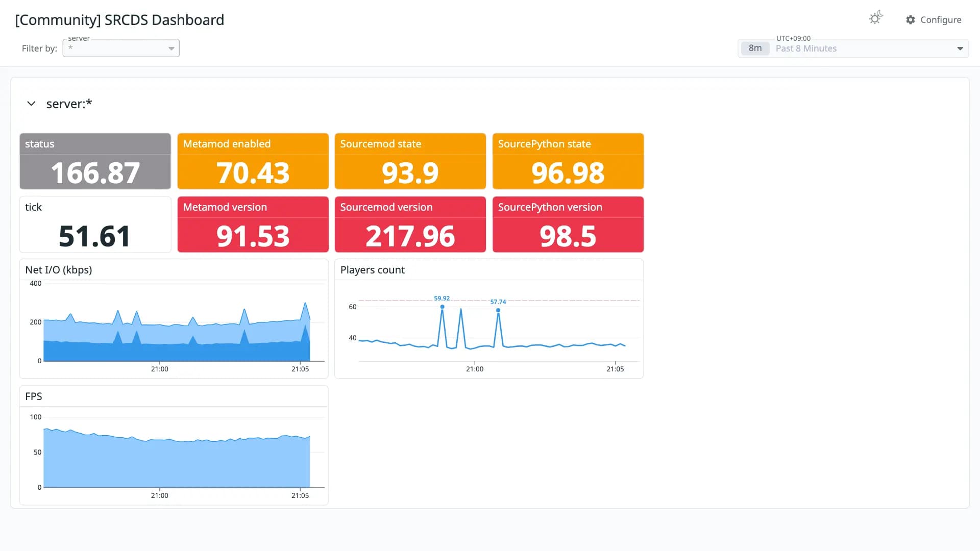Viewport: 980px width, 551px height.
Task: Select the 21:05 tick on Net I/O graph axis
Action: pos(300,369)
